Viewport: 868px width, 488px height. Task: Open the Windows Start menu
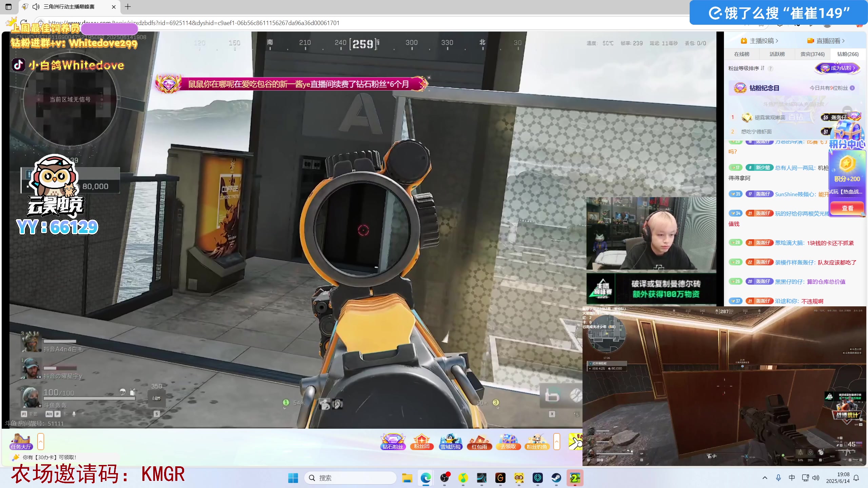293,478
